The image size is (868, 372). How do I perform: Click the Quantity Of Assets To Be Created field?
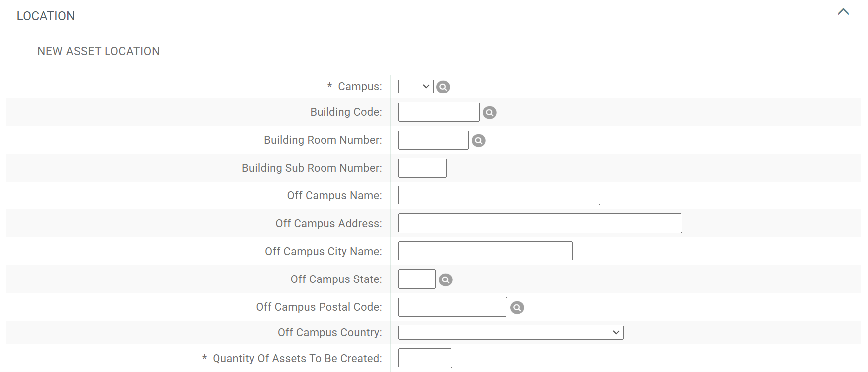(x=425, y=358)
